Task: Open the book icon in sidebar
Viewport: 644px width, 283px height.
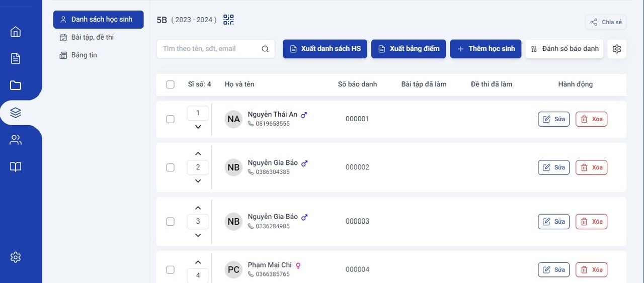Action: pyautogui.click(x=16, y=167)
